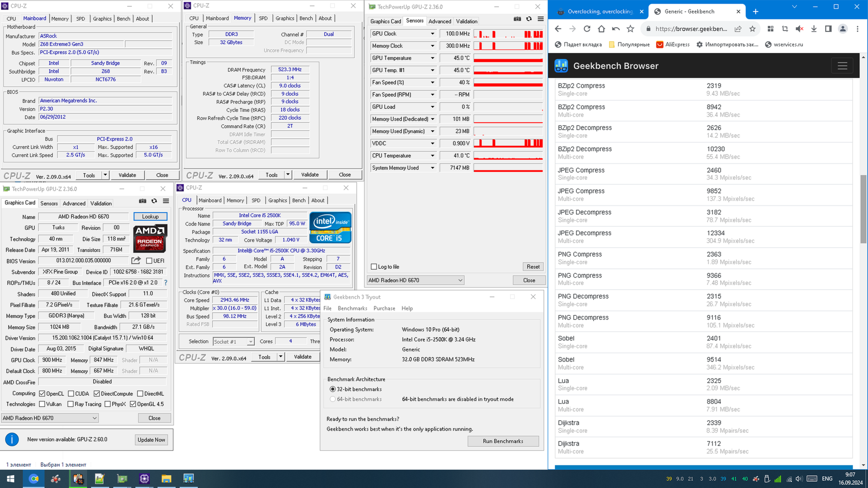Toggle OpenCL checkbox in GPU-Z

(x=42, y=394)
